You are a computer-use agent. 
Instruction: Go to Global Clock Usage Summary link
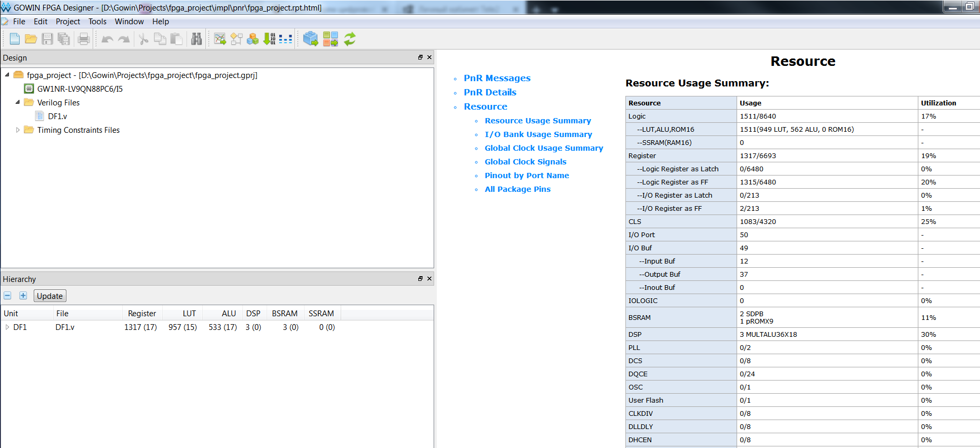click(x=544, y=148)
